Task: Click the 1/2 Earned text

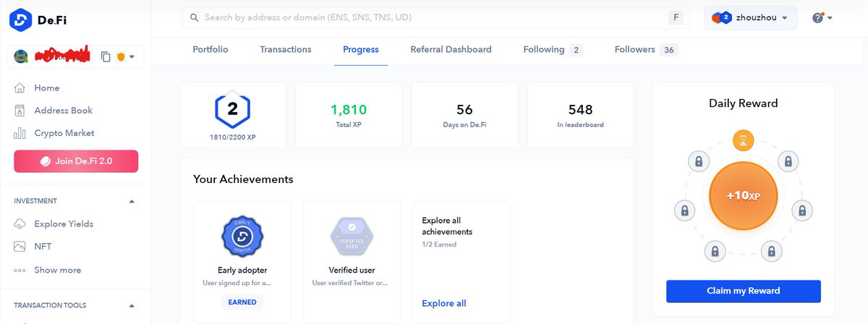Action: tap(439, 244)
